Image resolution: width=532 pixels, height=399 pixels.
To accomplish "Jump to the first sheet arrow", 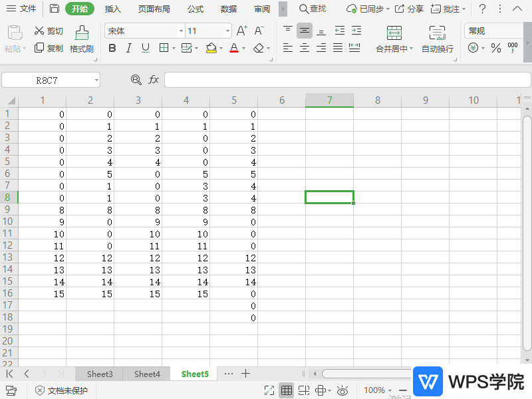I will pos(9,374).
